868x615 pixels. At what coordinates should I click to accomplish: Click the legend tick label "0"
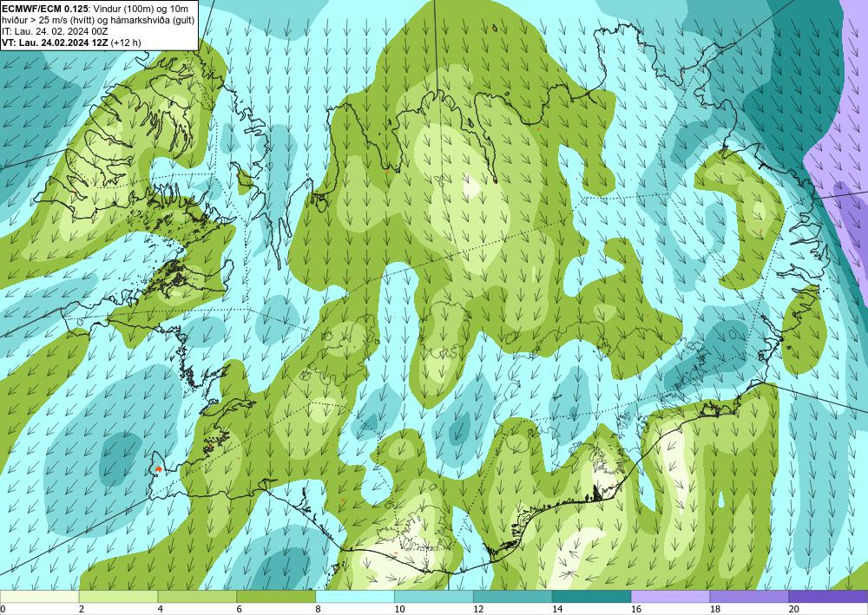[x=3, y=610]
